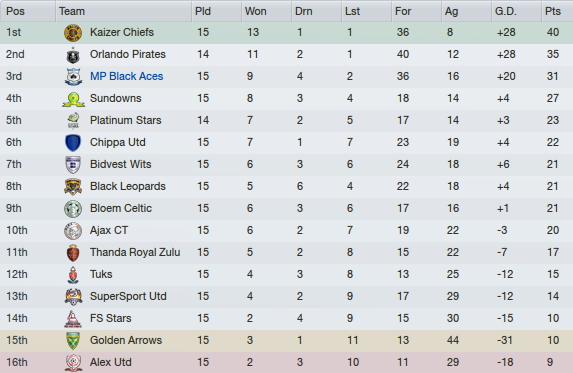Image resolution: width=573 pixels, height=373 pixels.
Task: Click the Orlando Pirates club crest
Action: pyautogui.click(x=73, y=55)
